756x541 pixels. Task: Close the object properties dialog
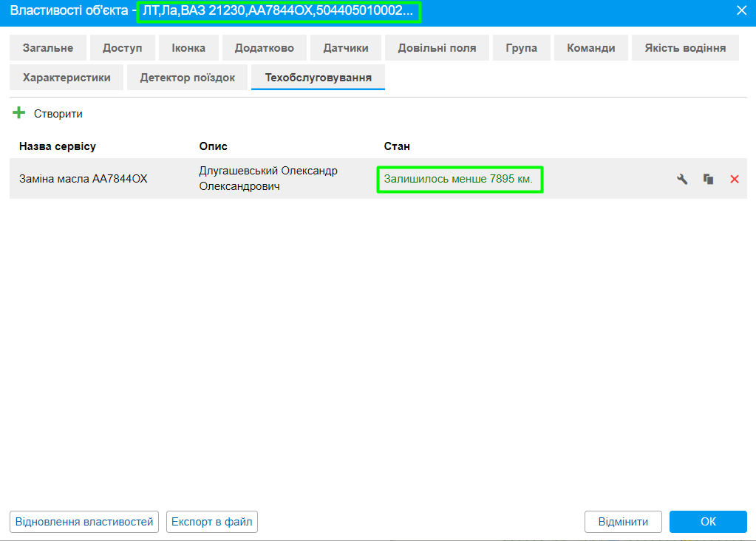click(x=741, y=10)
